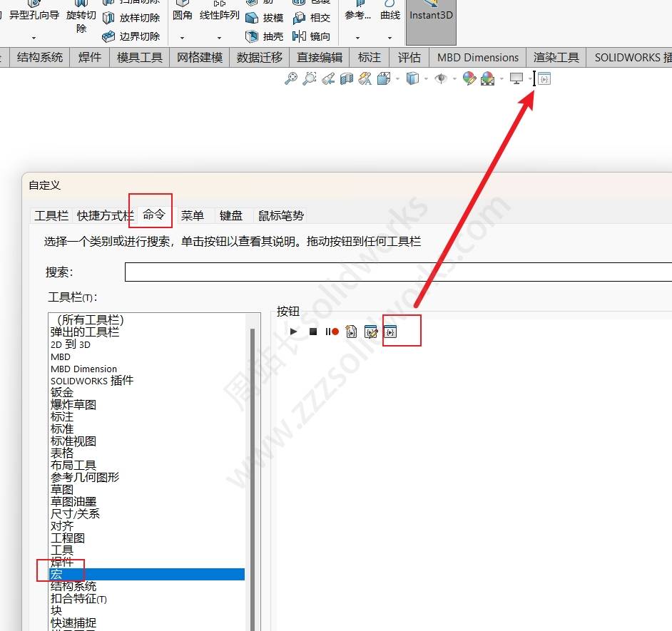Click Zoom to Fit in view toolbar

click(x=290, y=78)
